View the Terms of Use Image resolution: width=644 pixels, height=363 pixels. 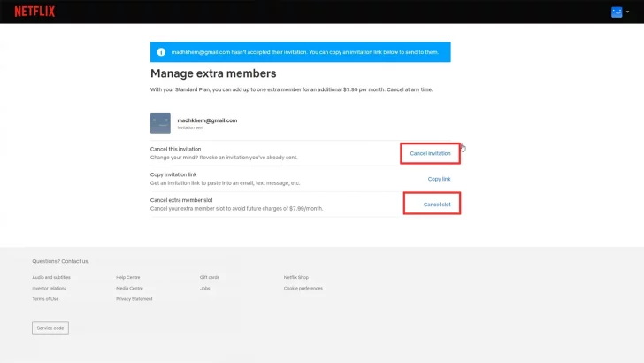pyautogui.click(x=45, y=299)
